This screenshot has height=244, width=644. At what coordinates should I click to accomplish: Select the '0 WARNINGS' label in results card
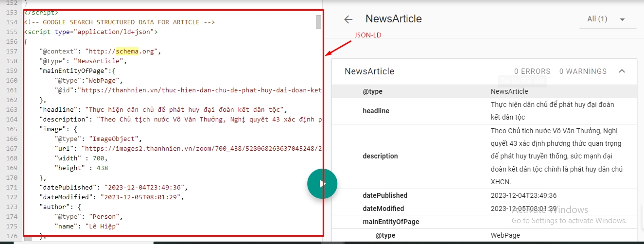click(x=583, y=71)
